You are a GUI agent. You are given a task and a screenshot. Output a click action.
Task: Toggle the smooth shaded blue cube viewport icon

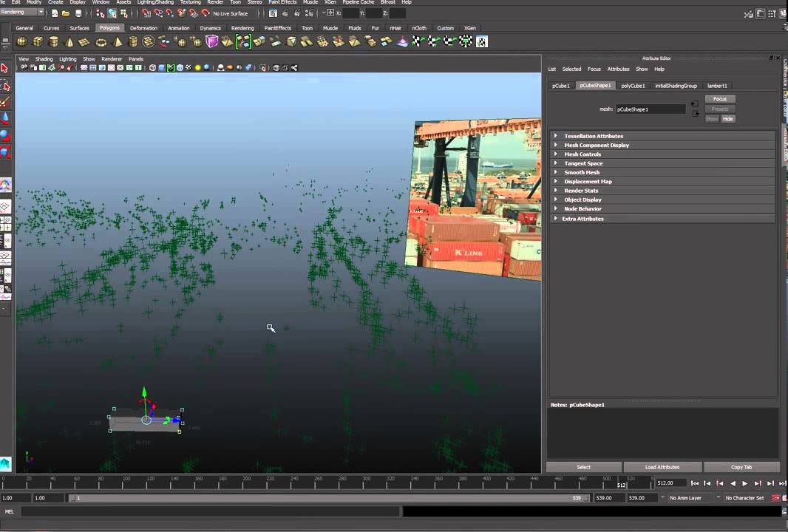[x=161, y=68]
